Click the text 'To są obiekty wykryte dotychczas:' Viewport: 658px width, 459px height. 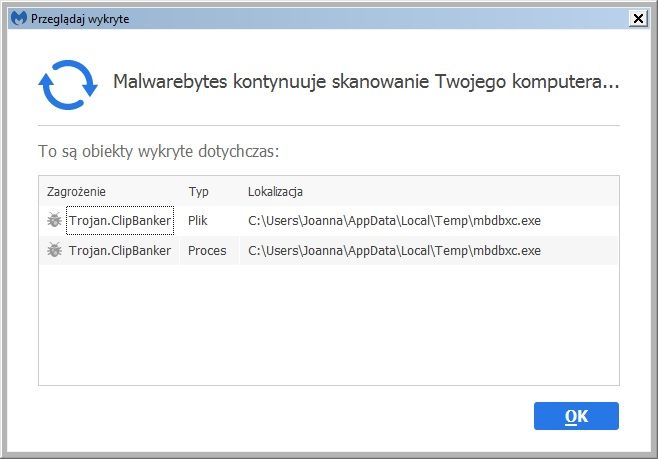point(159,151)
